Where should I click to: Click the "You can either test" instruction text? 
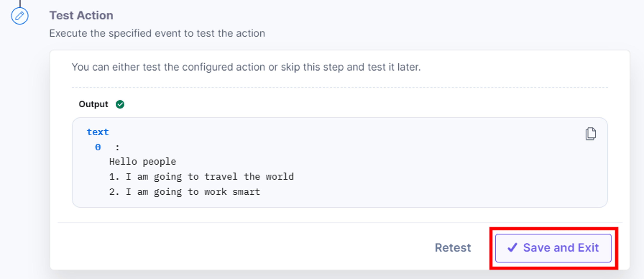[246, 67]
